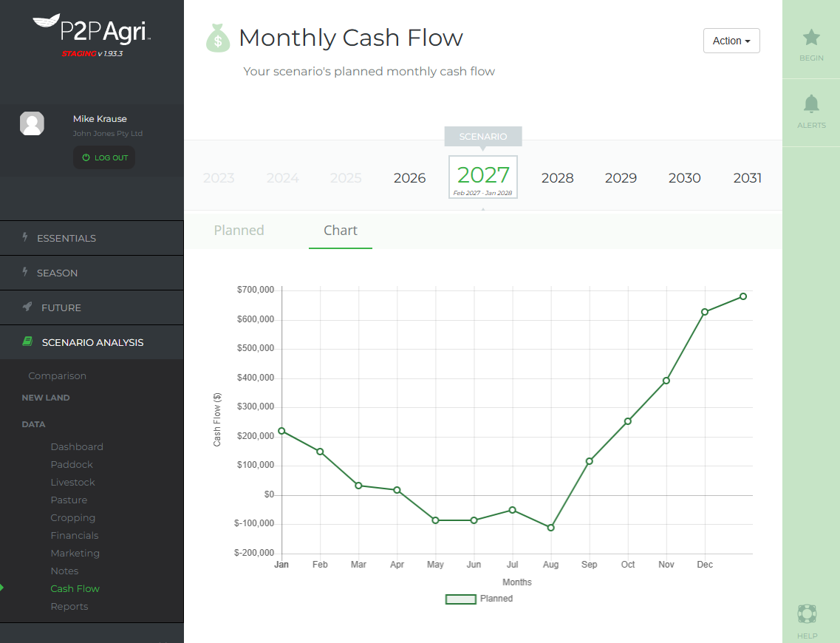Open the Alerts bell icon
This screenshot has height=643, width=840.
coord(811,104)
